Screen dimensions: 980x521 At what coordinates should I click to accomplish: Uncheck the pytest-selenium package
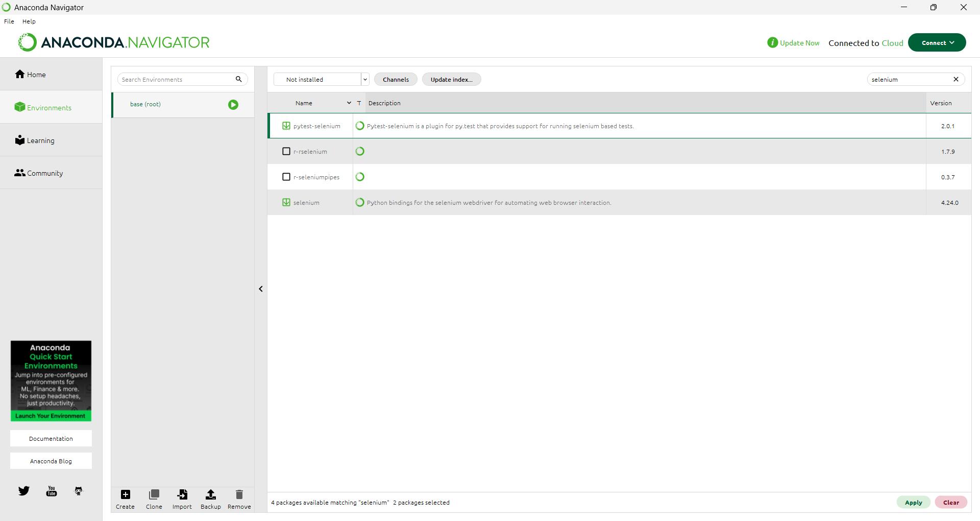pos(286,126)
